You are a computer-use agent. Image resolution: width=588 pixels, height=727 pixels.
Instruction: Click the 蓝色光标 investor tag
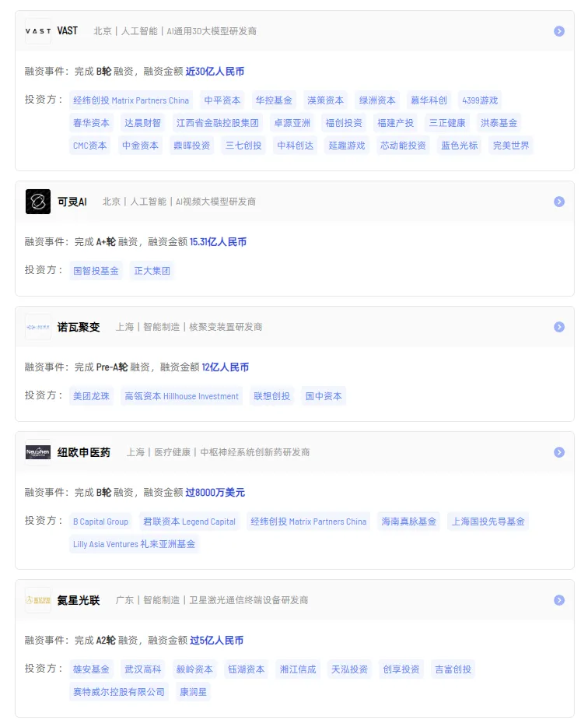tap(459, 146)
